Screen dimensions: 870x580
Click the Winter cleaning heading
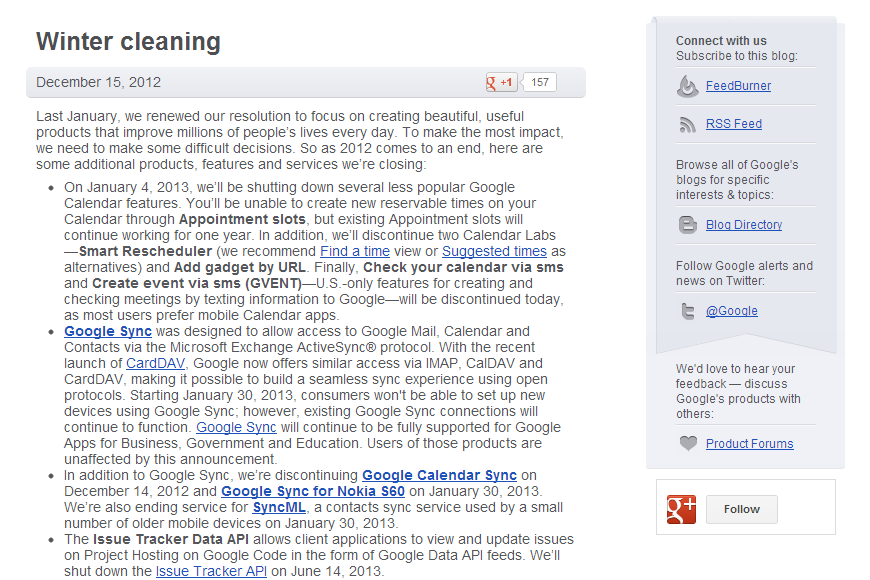coord(128,42)
